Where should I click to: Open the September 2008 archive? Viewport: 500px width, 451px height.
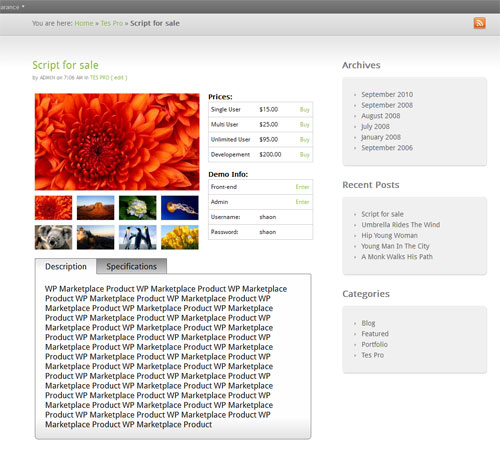387,105
